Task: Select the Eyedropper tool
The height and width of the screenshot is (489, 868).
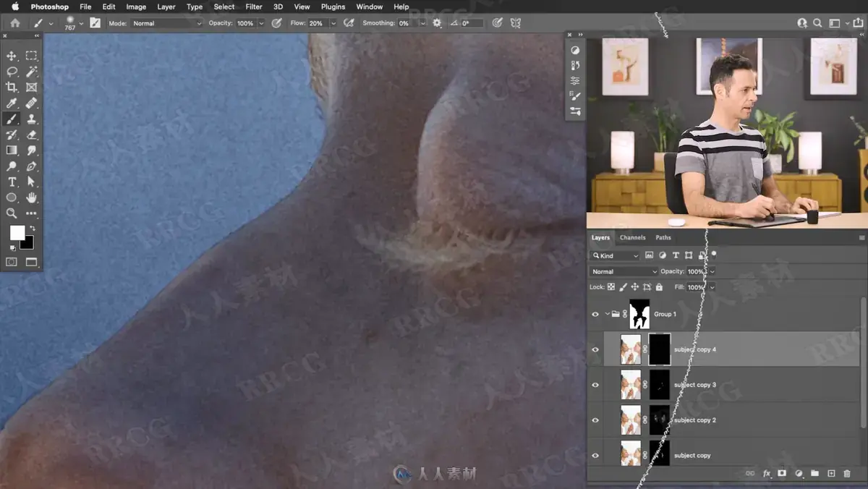Action: coord(12,103)
